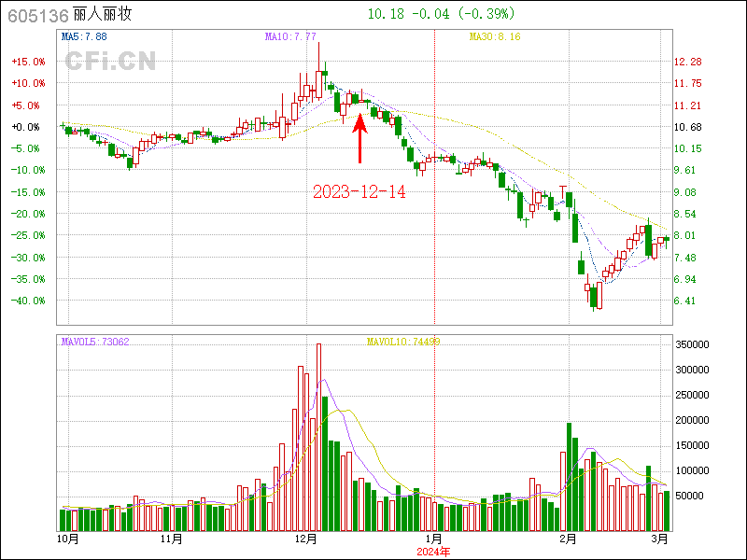Click the tallest green volume bar in February
This screenshot has height=560, width=747.
[x=569, y=476]
